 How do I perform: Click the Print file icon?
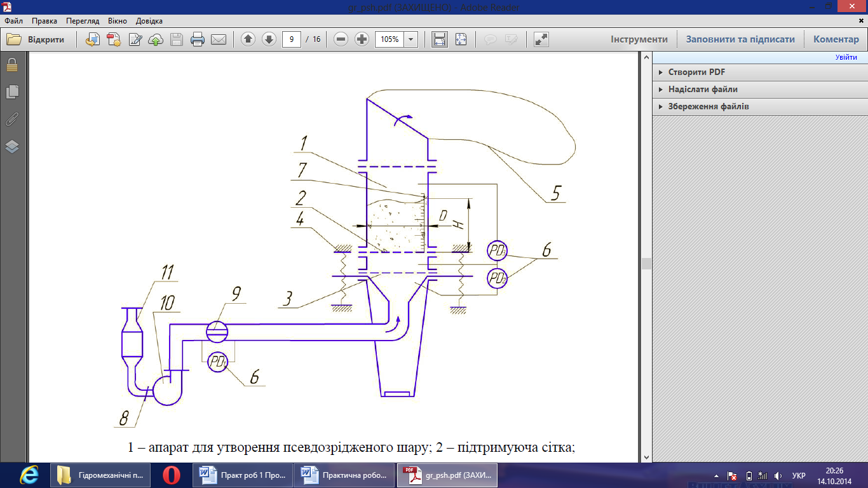tap(198, 39)
